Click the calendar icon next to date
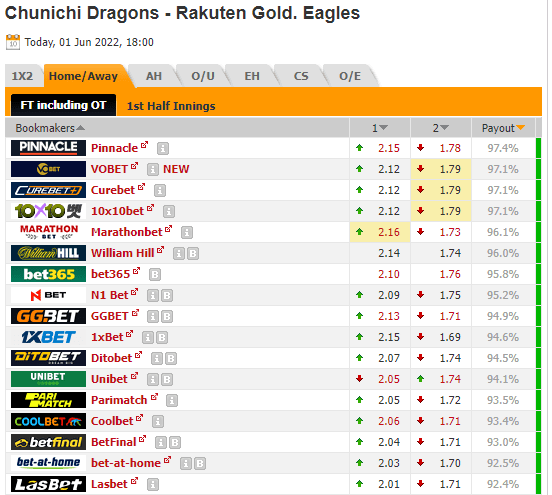 tap(13, 42)
